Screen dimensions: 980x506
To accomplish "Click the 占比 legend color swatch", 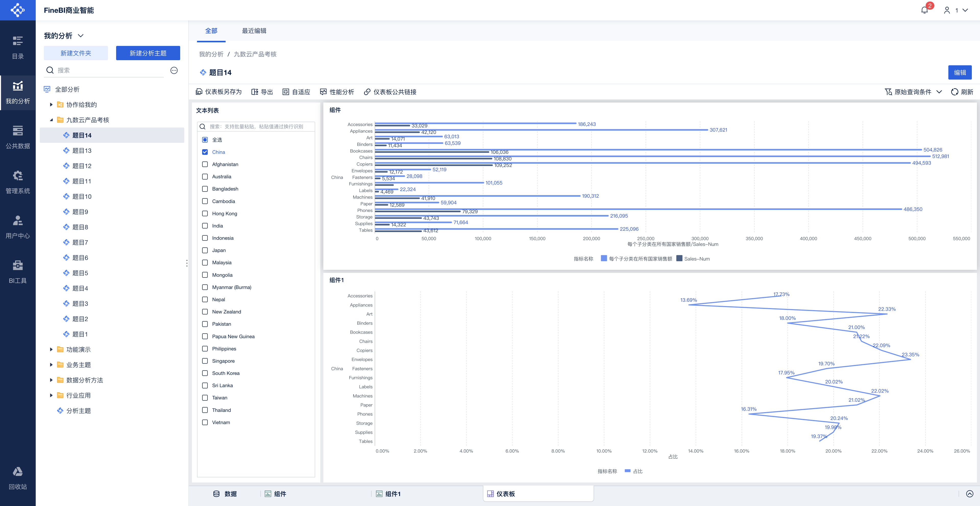I will pyautogui.click(x=628, y=471).
